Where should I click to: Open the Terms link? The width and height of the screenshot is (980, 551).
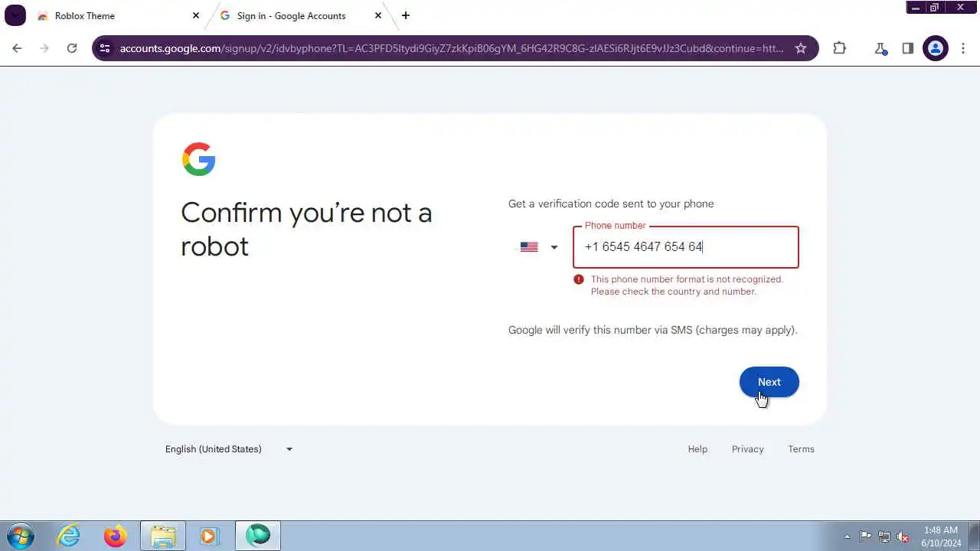(802, 449)
